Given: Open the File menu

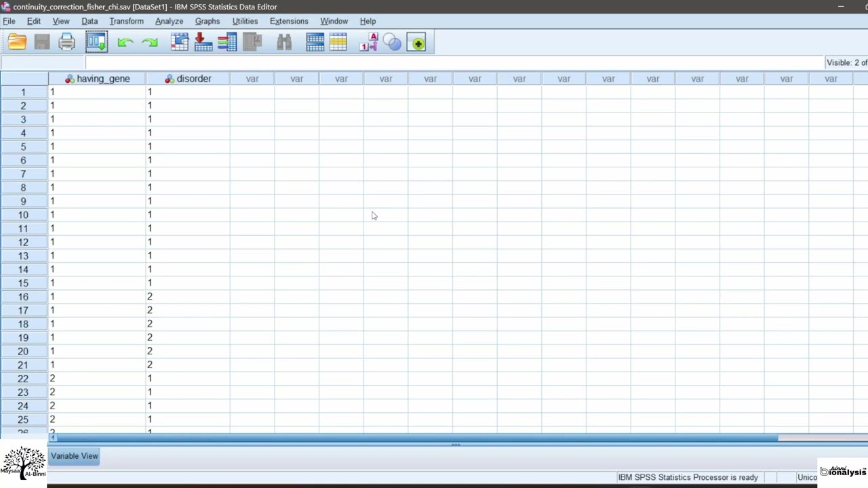Looking at the screenshot, I should point(9,21).
